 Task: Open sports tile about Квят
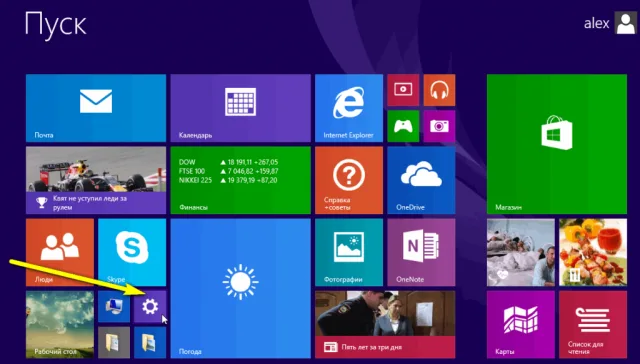[x=96, y=180]
